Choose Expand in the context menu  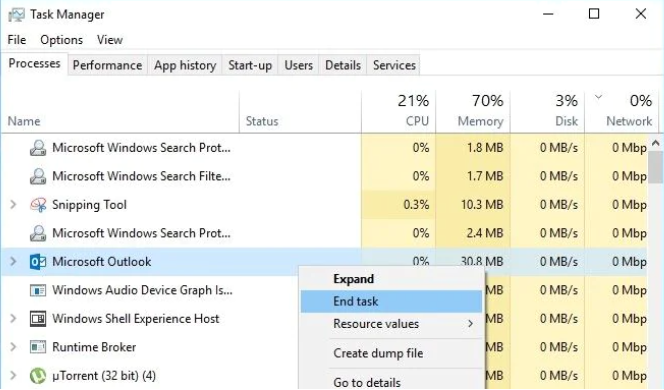pyautogui.click(x=391, y=279)
